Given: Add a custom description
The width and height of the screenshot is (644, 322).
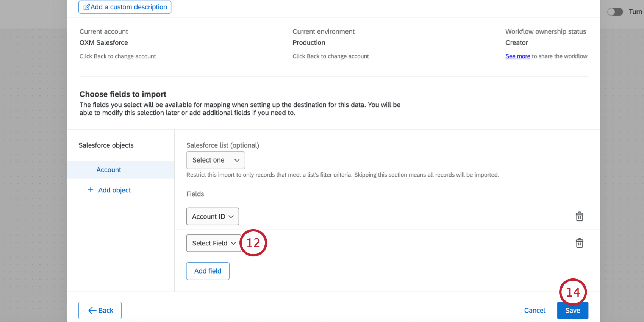Looking at the screenshot, I should (129, 7).
